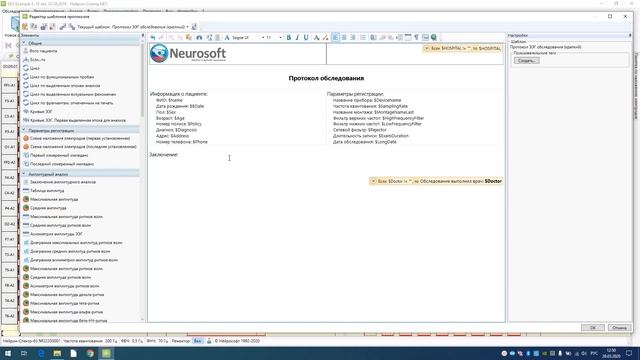This screenshot has width=640, height=360.
Task: Toggle Bold formatting
Action: point(289,38)
